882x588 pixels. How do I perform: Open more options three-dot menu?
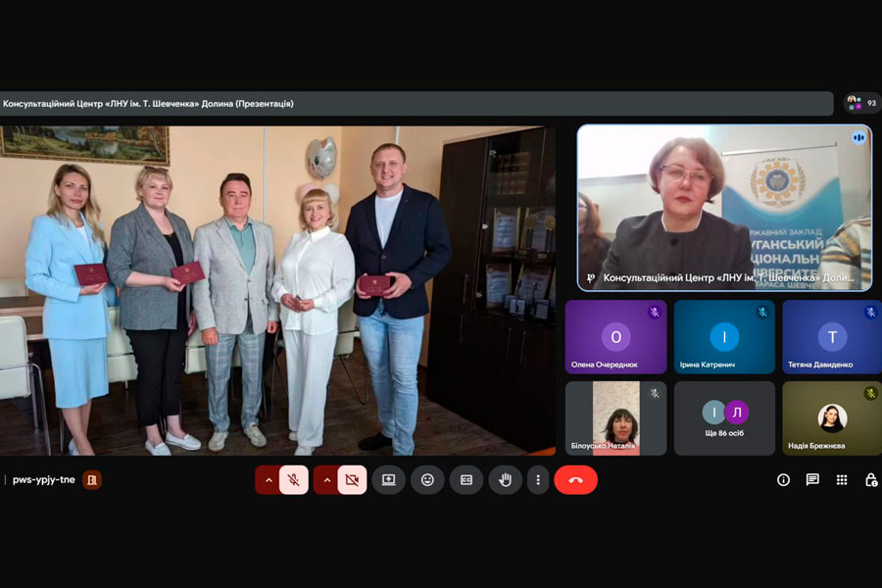pos(538,480)
